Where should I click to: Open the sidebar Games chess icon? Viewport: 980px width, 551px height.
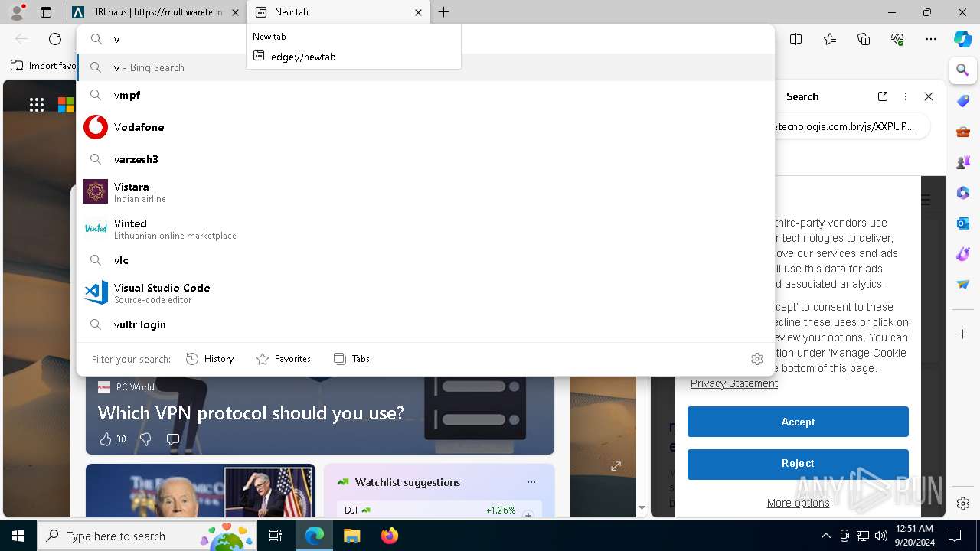tap(963, 162)
